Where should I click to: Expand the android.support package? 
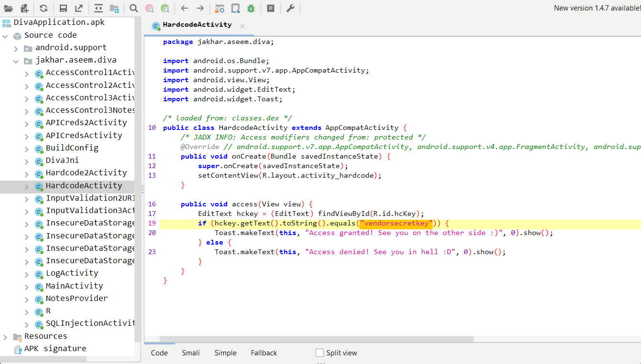pyautogui.click(x=16, y=48)
